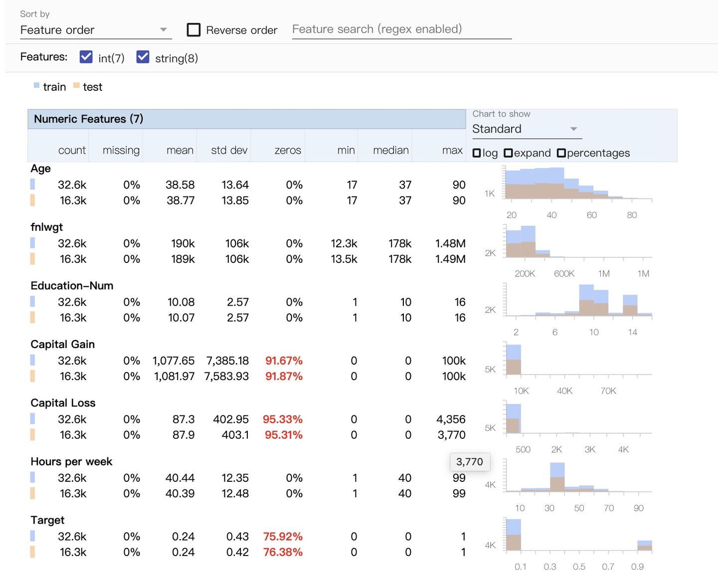Screen dimensions: 718x588
Task: Click the fnlwgt histogram chart
Action: (x=577, y=242)
